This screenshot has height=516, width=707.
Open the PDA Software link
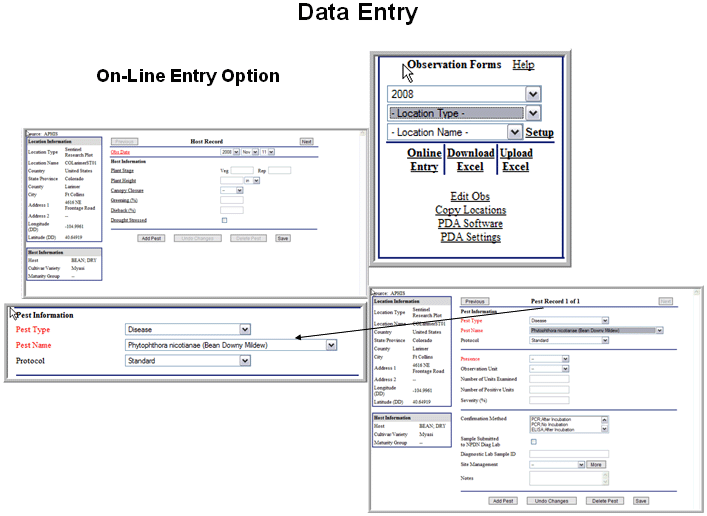(x=469, y=224)
